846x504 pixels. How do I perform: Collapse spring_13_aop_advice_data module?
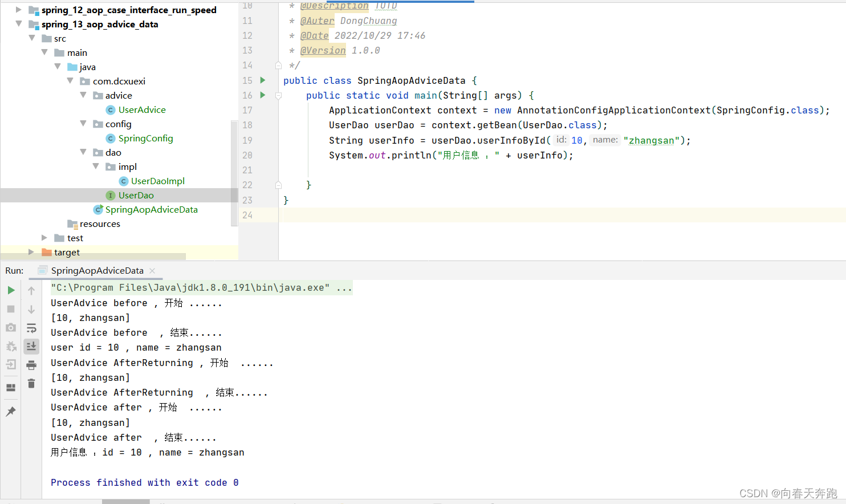click(18, 24)
